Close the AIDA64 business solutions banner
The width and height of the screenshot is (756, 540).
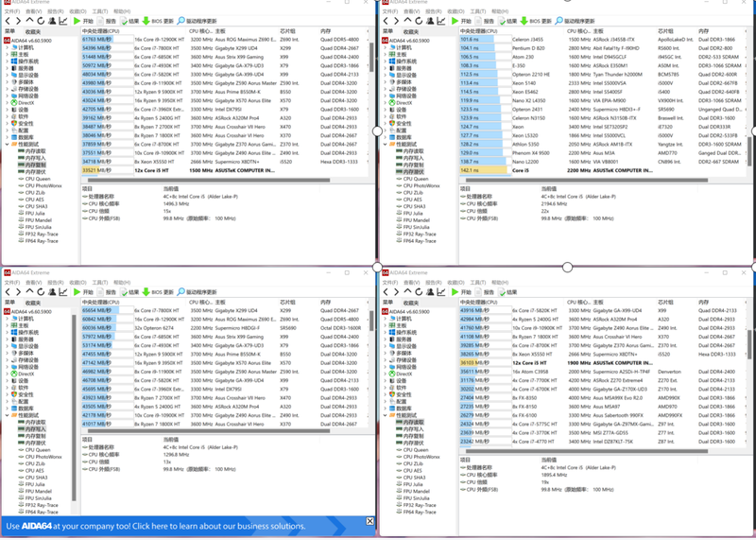point(369,521)
